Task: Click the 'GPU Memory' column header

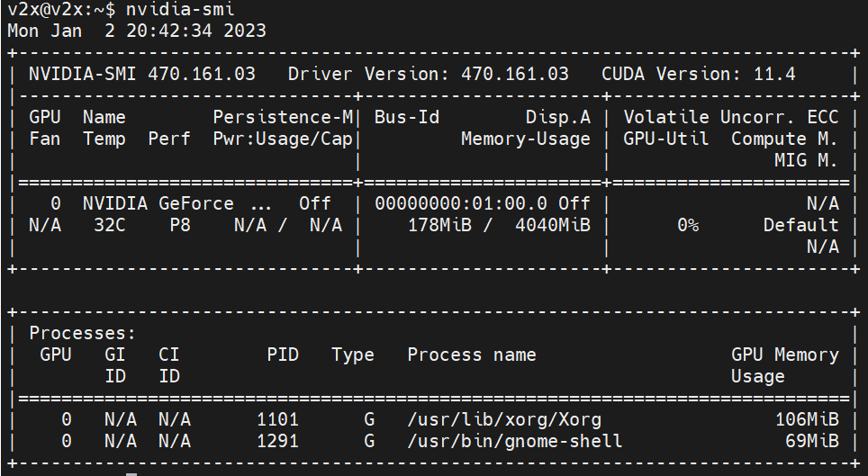Action: [785, 355]
